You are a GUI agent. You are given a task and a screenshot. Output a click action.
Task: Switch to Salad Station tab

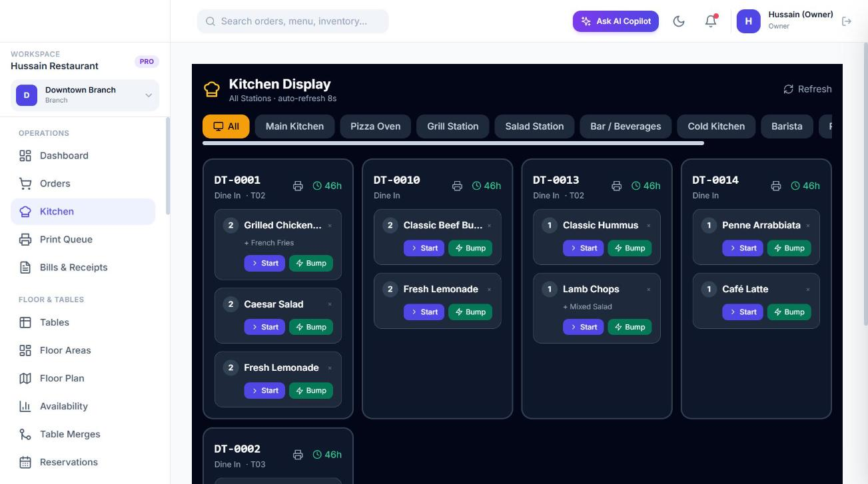(534, 126)
